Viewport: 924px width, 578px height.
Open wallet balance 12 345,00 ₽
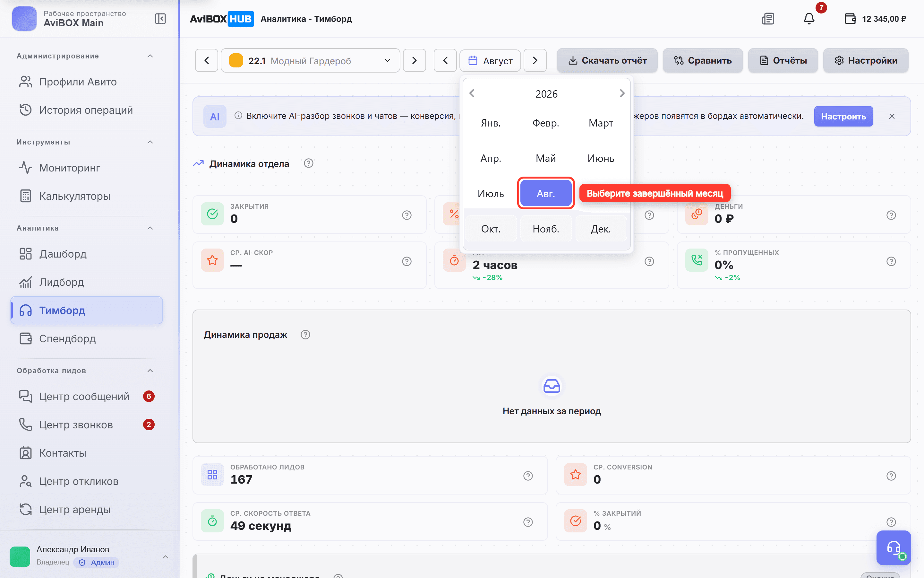click(x=875, y=19)
